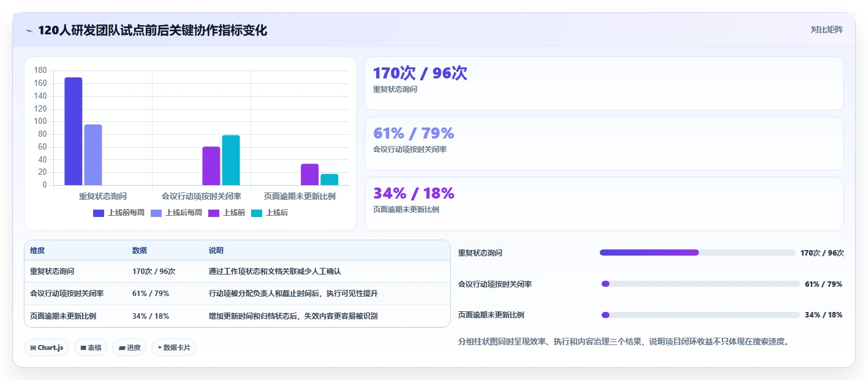
Task: Click the 对比矩阵 label in header
Action: [x=826, y=29]
